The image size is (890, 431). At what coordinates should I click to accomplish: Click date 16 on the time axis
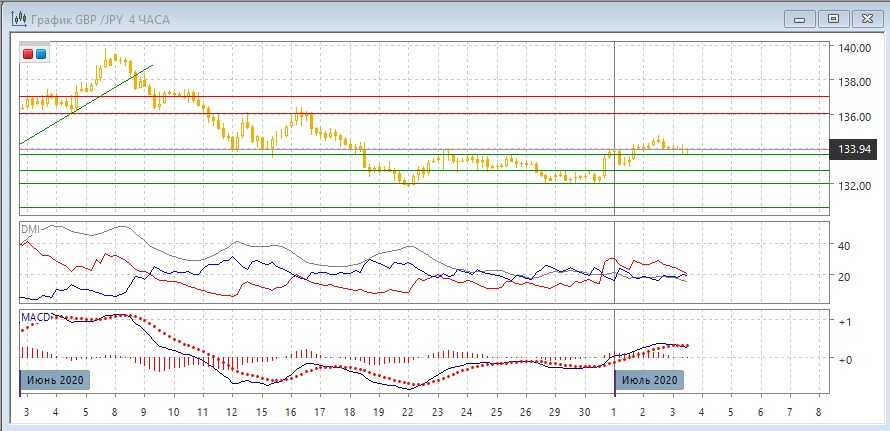click(291, 412)
